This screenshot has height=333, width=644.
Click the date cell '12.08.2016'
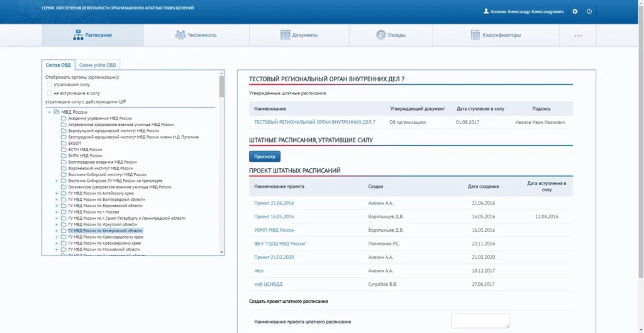(547, 217)
